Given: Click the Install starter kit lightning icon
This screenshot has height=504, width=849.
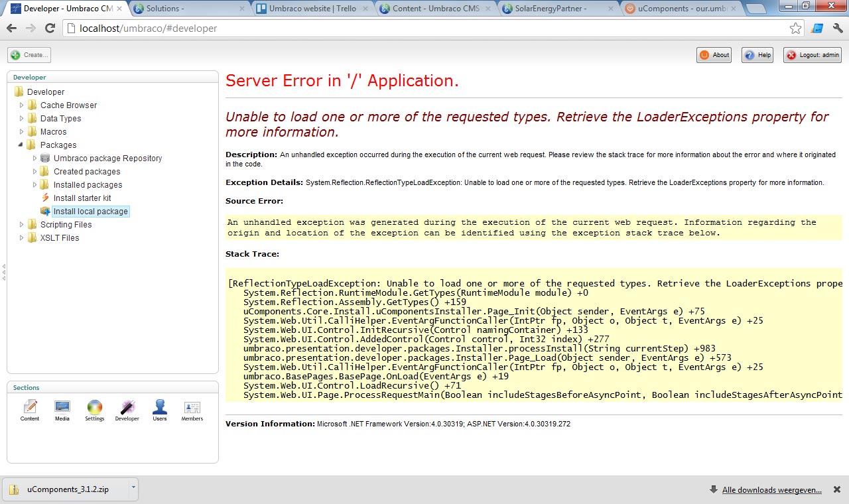Looking at the screenshot, I should pos(45,198).
